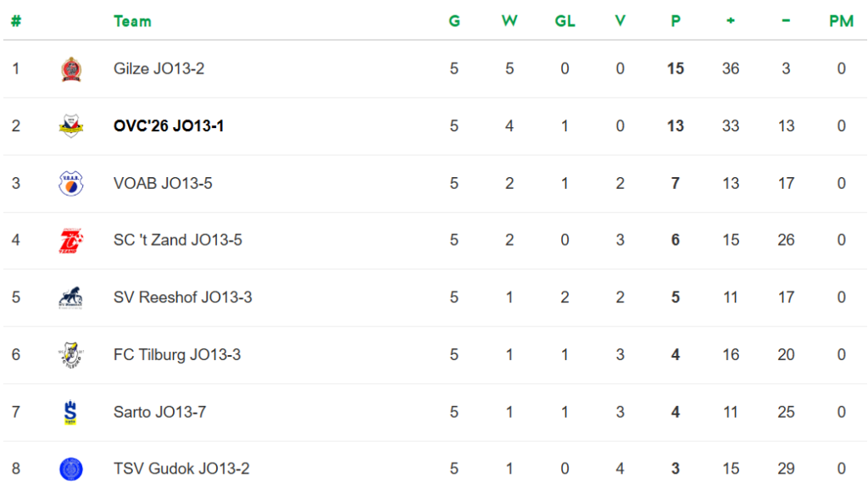
Task: Click the Sarto JO13-7 club logo
Action: pyautogui.click(x=71, y=412)
